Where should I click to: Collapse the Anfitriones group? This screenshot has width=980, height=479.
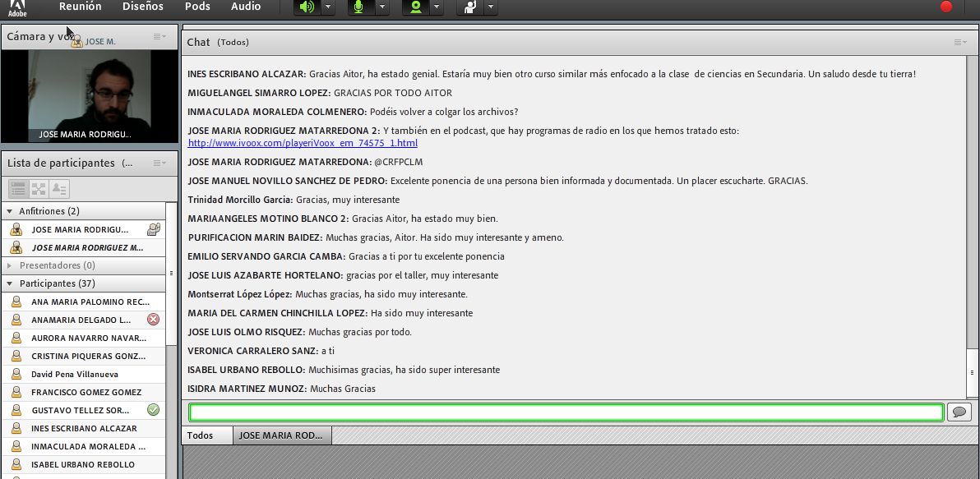(9, 211)
